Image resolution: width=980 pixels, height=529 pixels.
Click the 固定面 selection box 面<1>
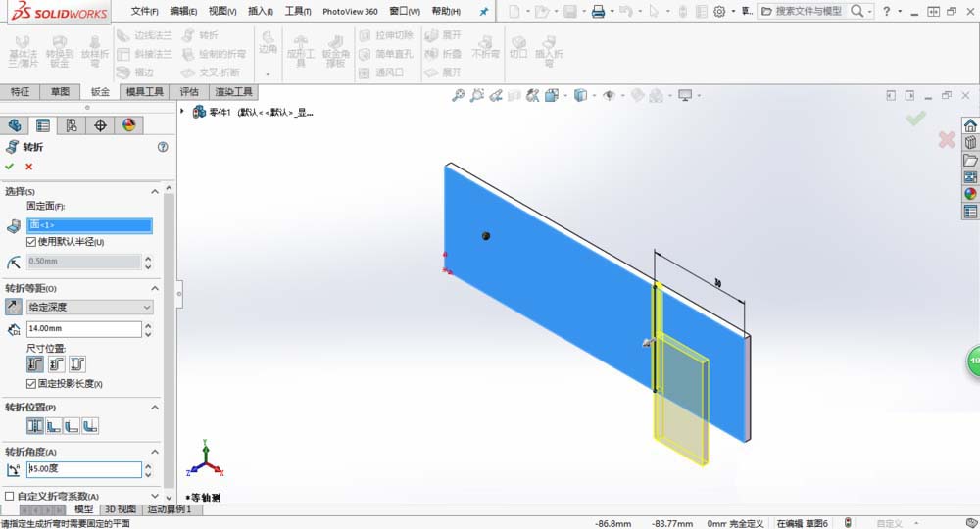(x=89, y=225)
